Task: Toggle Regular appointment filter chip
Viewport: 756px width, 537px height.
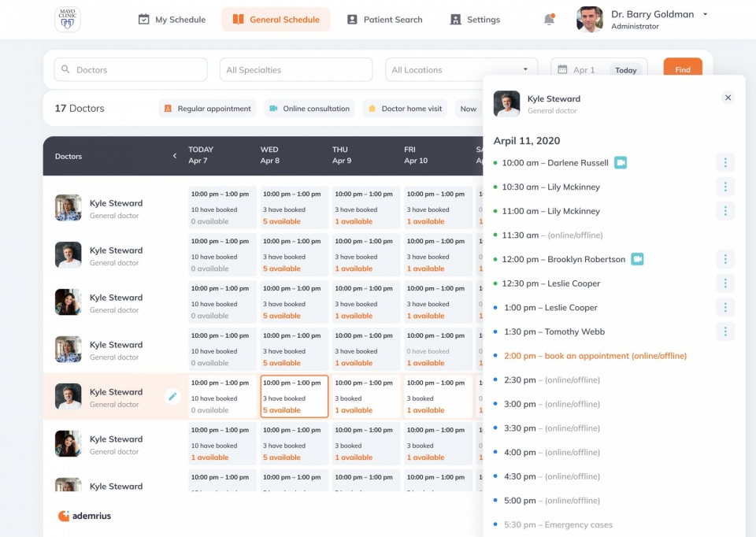Action: tap(207, 109)
